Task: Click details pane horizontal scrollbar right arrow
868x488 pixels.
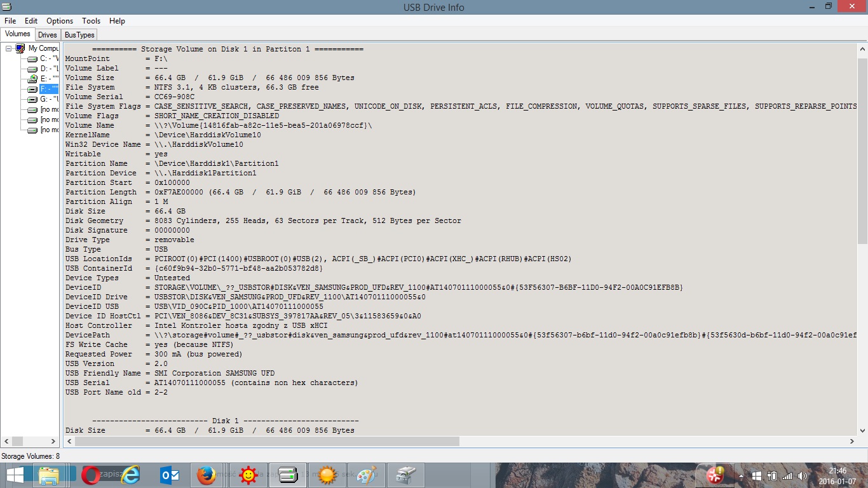Action: coord(852,441)
